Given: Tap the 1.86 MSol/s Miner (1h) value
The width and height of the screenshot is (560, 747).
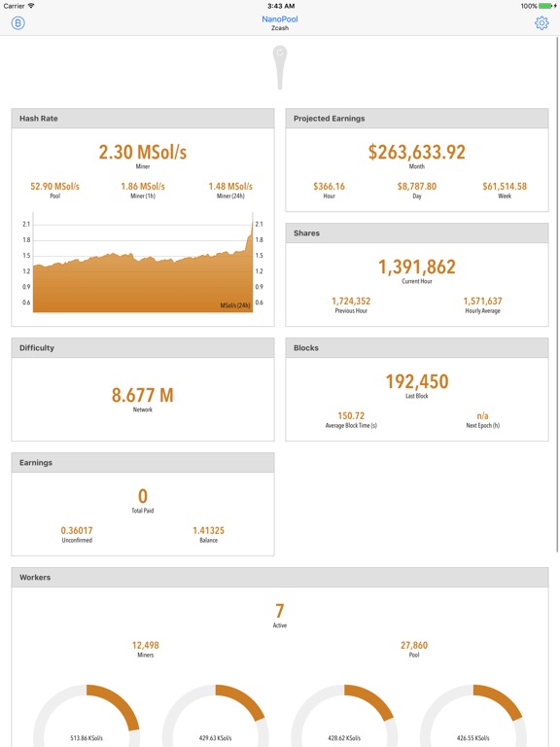Looking at the screenshot, I should click(143, 187).
